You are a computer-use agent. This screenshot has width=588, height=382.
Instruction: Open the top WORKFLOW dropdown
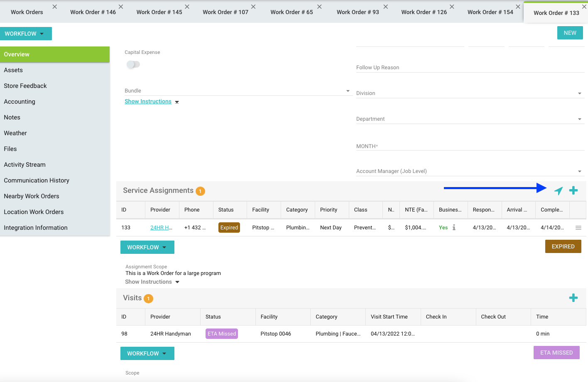tap(26, 34)
